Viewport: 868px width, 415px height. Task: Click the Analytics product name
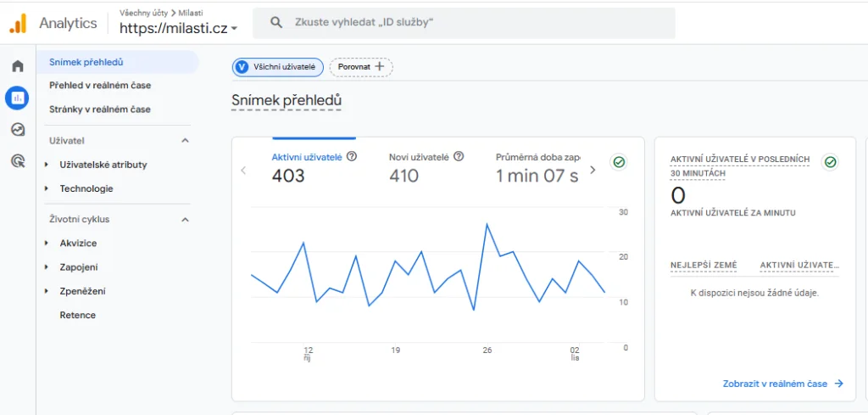tap(68, 23)
